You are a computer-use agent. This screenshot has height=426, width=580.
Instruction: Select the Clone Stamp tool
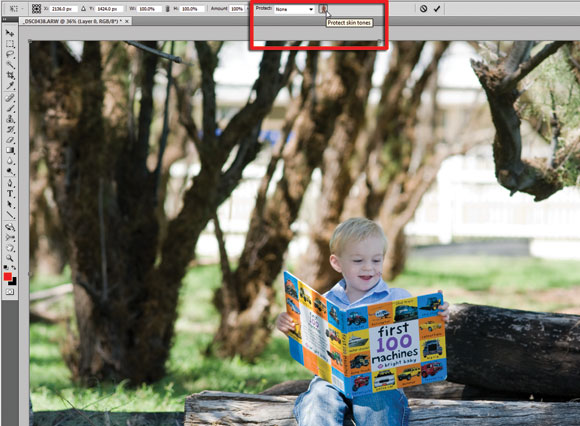click(x=10, y=119)
